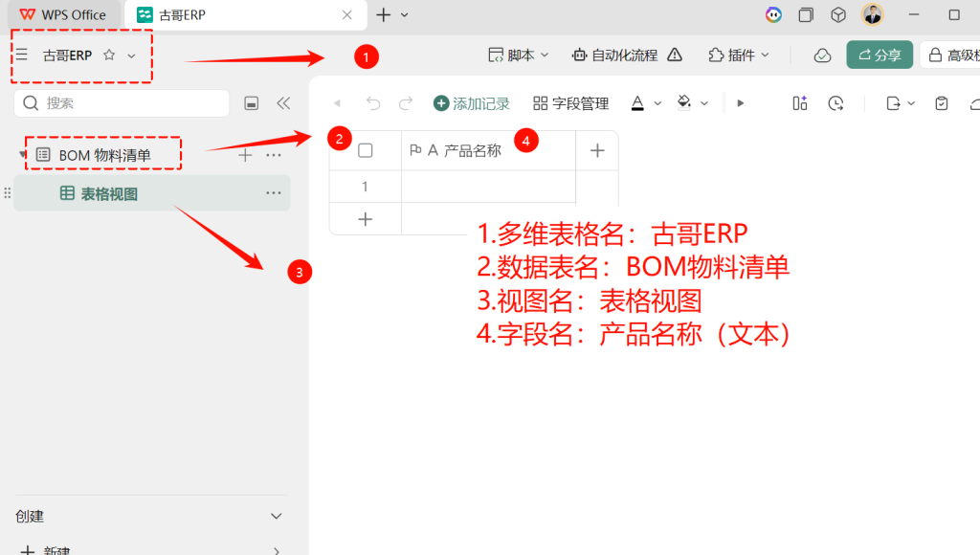The width and height of the screenshot is (980, 555).
Task: Collapse the 创建 section chevron
Action: pyautogui.click(x=277, y=517)
